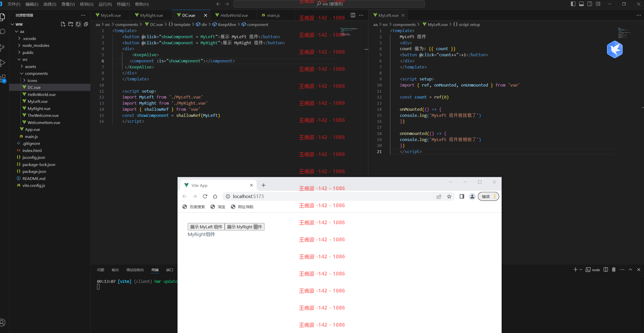The image size is (644, 333).
Task: Switch to 调试控制台 panel tab
Action: pyautogui.click(x=135, y=270)
